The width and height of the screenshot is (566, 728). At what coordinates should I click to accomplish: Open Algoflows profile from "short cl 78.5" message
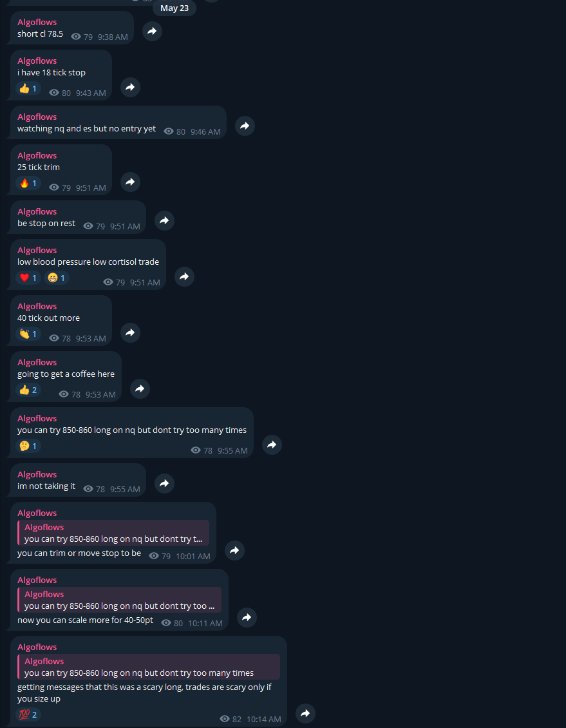click(37, 23)
